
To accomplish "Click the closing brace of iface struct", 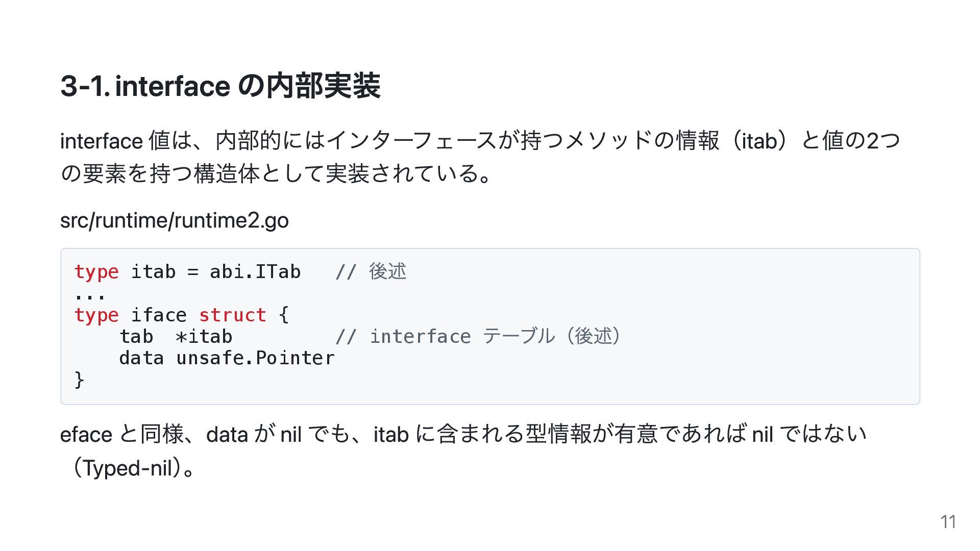I will tap(79, 380).
